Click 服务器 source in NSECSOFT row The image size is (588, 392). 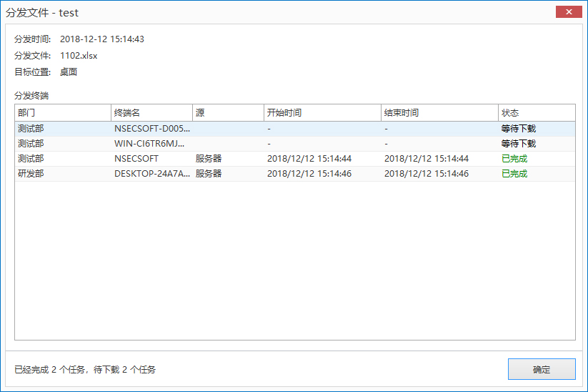[x=209, y=159]
